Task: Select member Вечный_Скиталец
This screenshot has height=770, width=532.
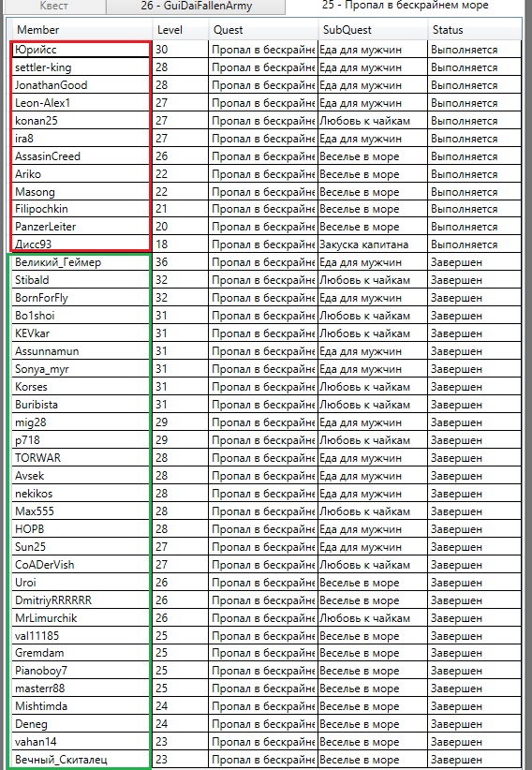Action: click(81, 759)
